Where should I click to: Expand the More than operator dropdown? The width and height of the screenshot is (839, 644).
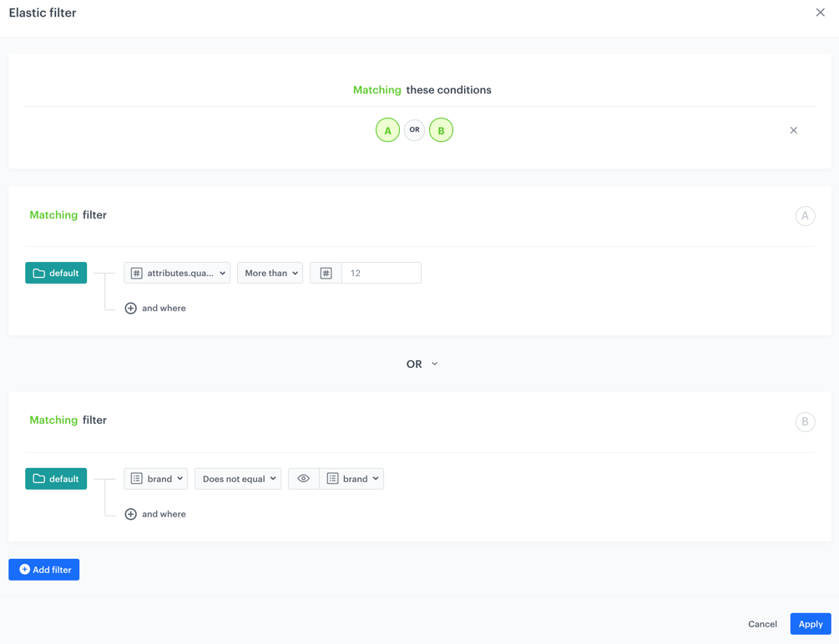click(x=270, y=273)
